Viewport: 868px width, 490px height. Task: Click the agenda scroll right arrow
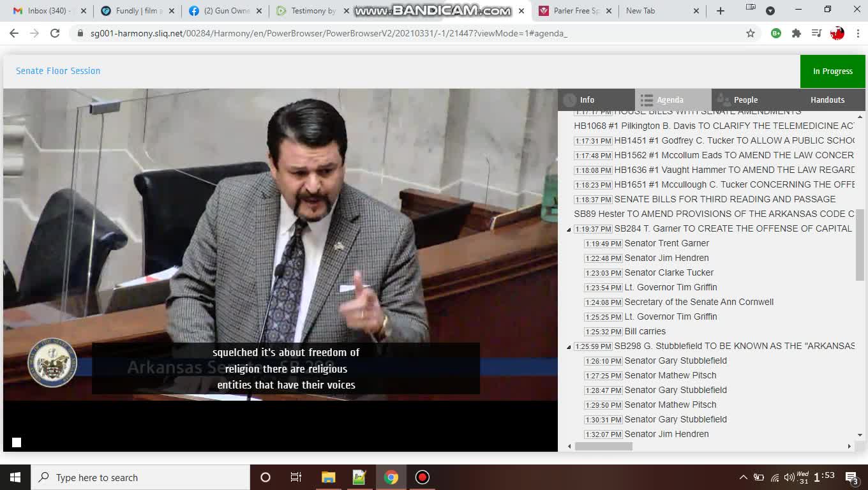coord(849,446)
